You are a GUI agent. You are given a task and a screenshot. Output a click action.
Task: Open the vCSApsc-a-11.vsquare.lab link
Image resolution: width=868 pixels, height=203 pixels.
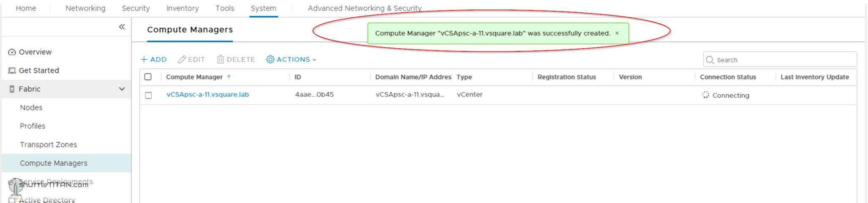207,95
